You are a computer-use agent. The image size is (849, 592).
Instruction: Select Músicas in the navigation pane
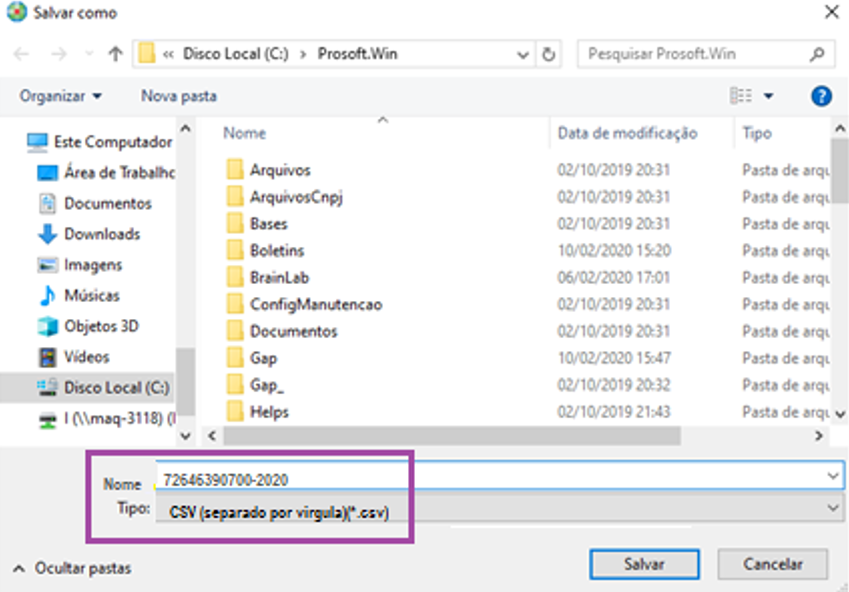click(x=91, y=296)
